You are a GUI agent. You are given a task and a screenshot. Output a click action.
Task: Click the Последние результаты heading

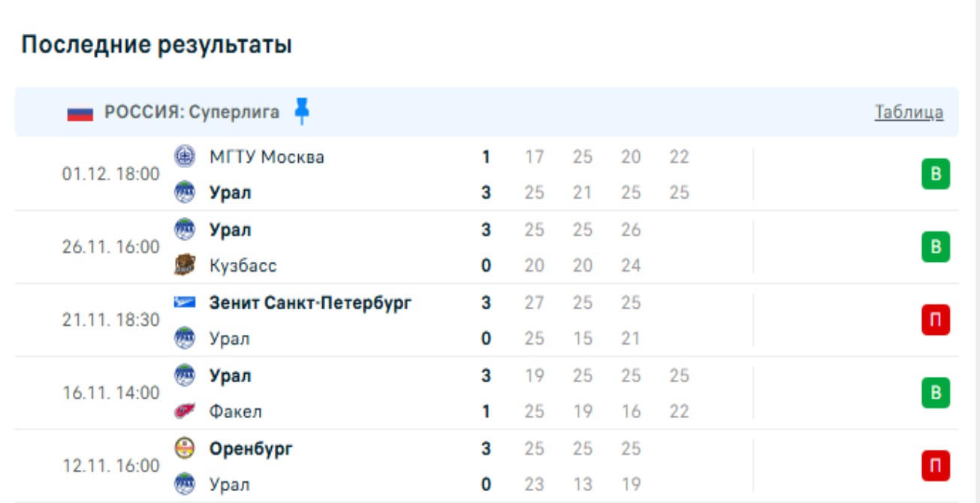click(156, 45)
